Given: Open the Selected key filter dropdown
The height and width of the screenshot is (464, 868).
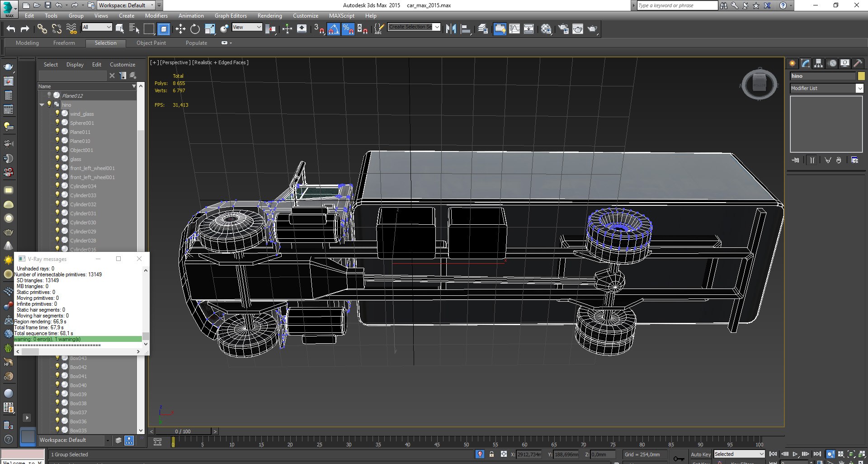Looking at the screenshot, I should (x=739, y=454).
